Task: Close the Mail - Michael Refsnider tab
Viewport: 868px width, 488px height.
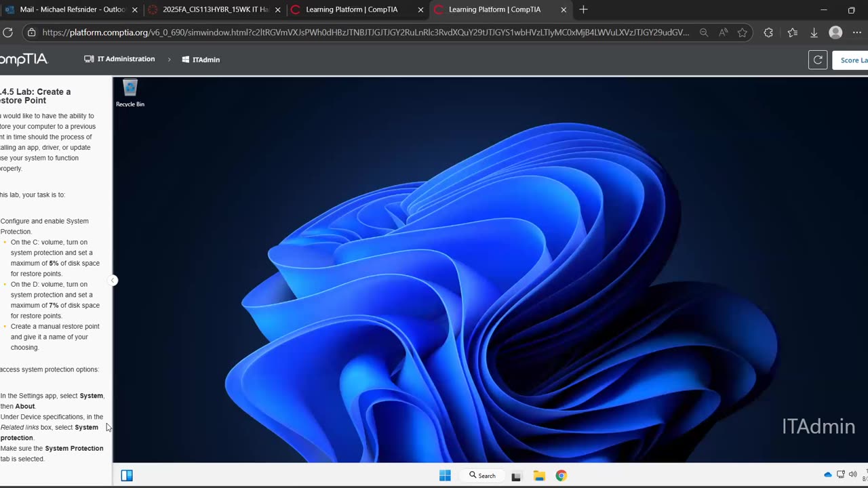Action: tap(134, 10)
